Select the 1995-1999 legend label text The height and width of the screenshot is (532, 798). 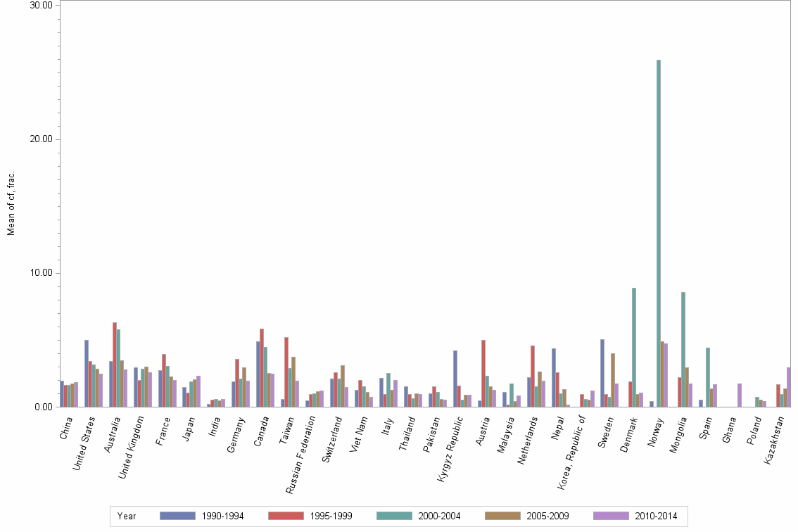pos(331,516)
